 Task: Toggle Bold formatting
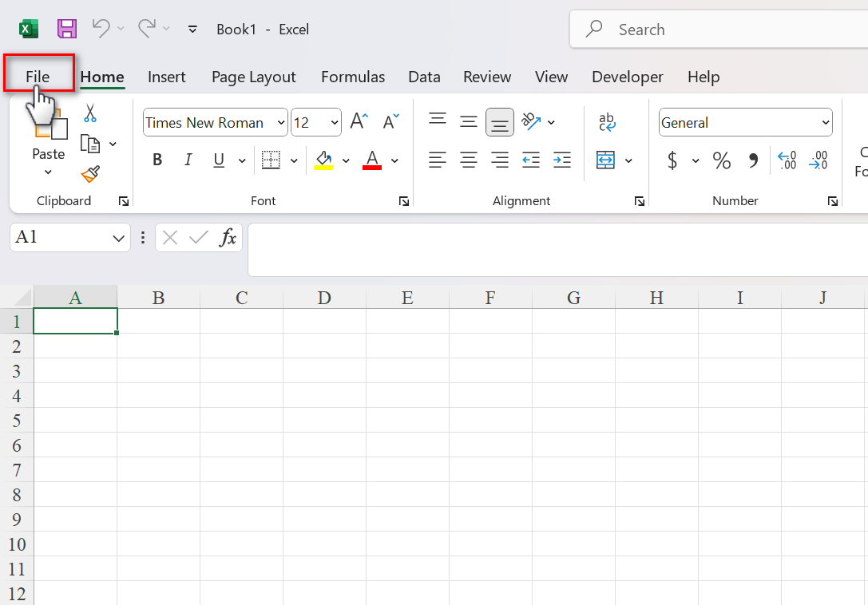[157, 160]
